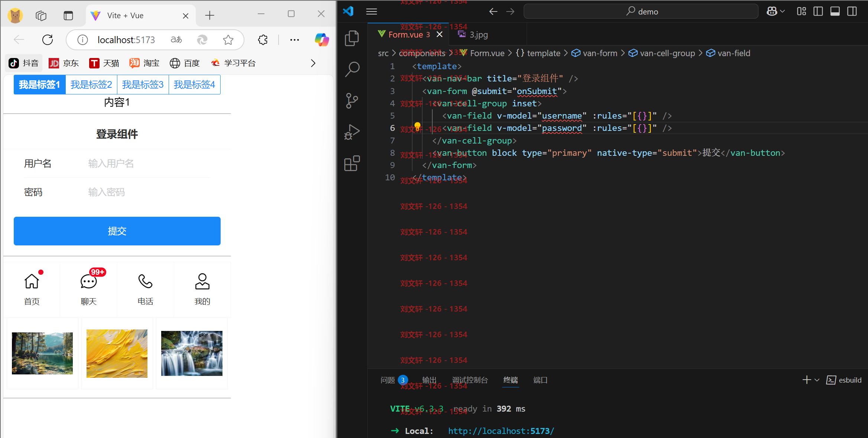This screenshot has width=868, height=438.
Task: Open the Source Control view
Action: (x=352, y=100)
